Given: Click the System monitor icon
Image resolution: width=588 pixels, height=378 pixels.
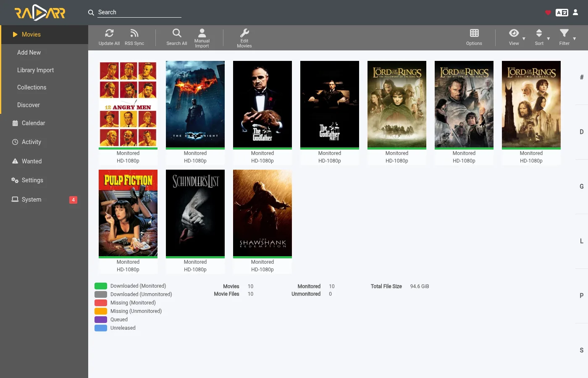Looking at the screenshot, I should [15, 199].
